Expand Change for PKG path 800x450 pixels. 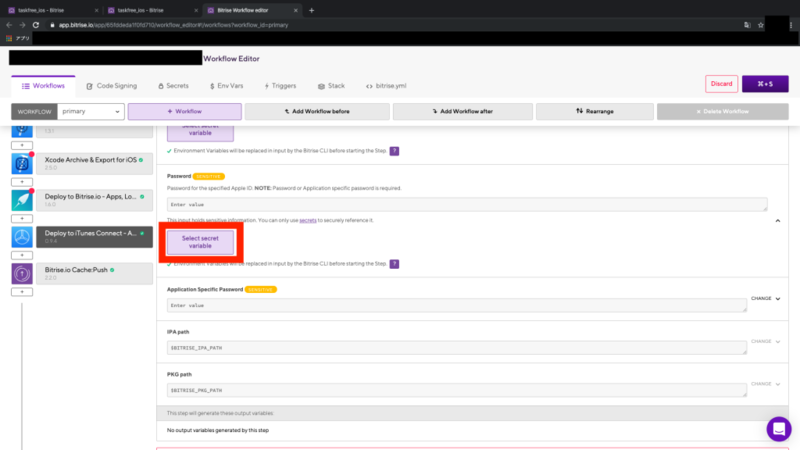pyautogui.click(x=765, y=384)
